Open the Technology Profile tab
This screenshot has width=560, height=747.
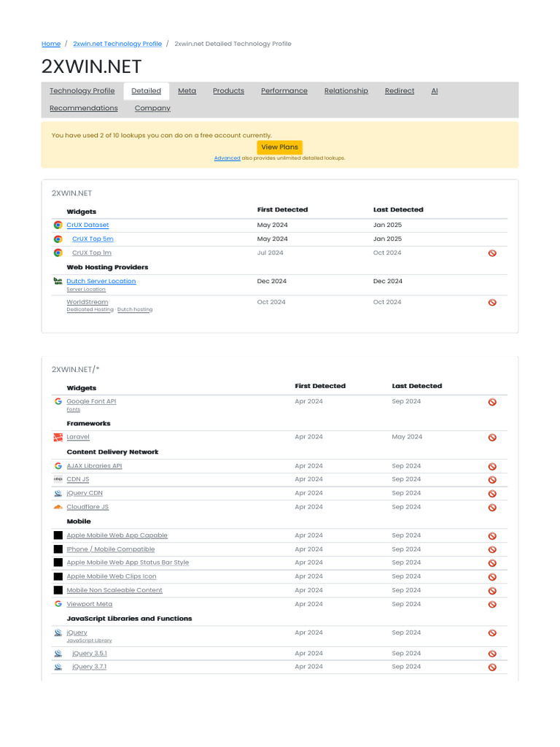(82, 90)
